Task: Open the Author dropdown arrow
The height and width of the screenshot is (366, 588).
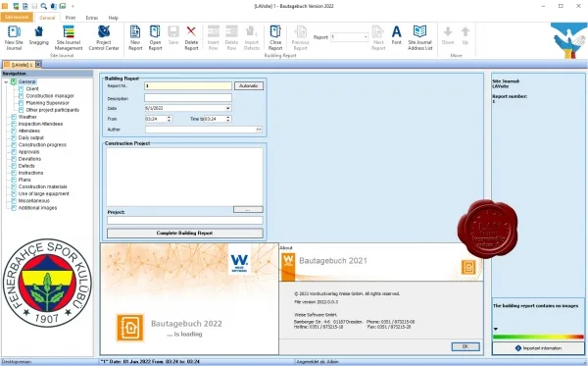Action: point(259,130)
